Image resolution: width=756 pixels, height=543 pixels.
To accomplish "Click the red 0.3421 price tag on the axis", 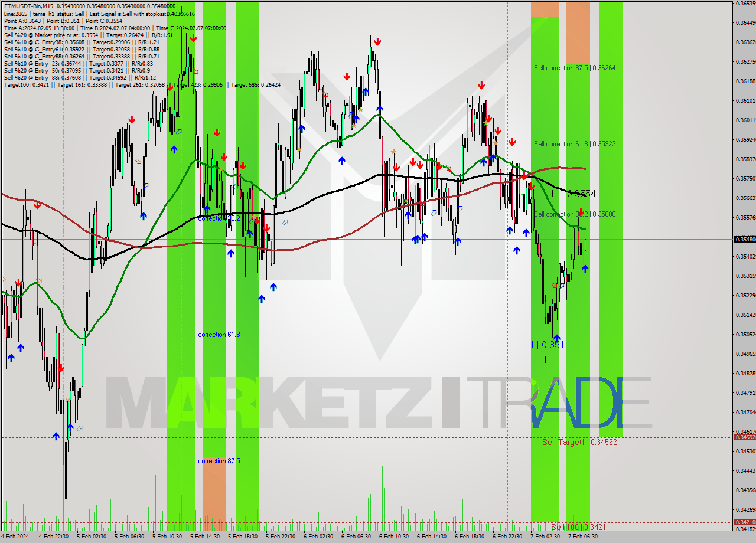I will [x=744, y=522].
